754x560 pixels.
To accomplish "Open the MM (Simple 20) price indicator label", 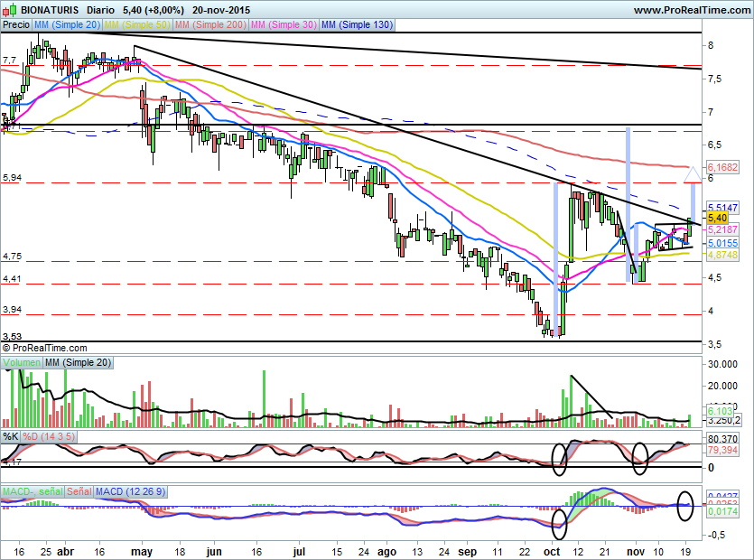I will (x=68, y=24).
